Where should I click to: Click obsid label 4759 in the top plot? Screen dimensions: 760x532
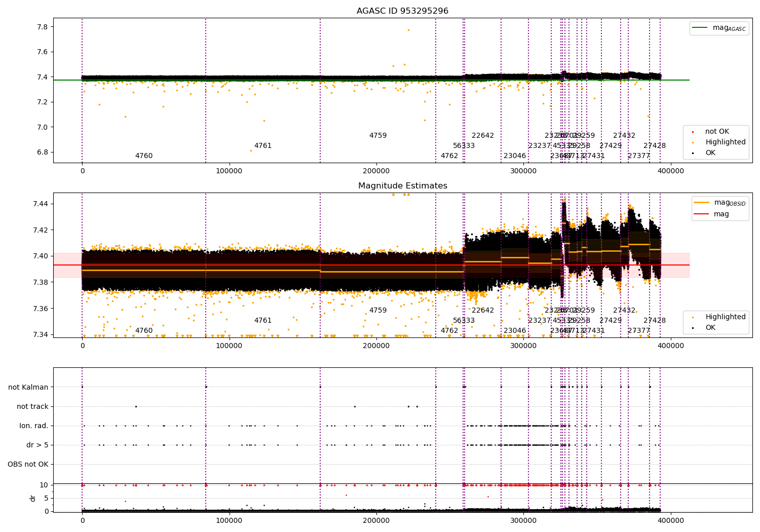click(x=378, y=136)
